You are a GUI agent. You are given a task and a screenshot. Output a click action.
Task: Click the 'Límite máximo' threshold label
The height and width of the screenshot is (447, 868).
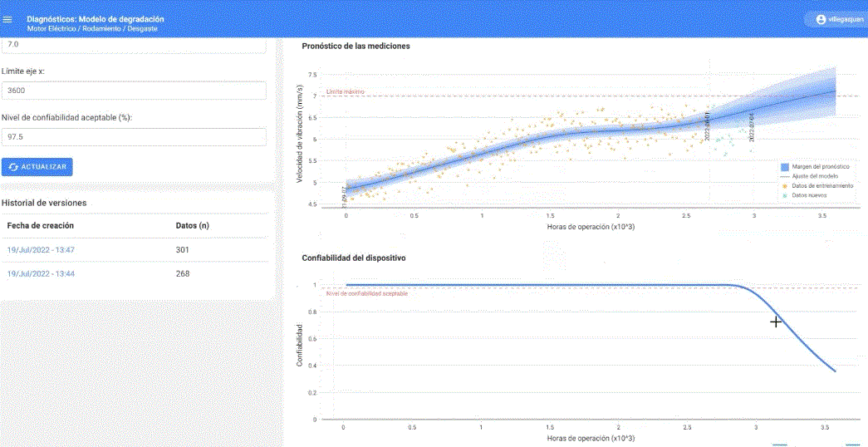pos(346,91)
